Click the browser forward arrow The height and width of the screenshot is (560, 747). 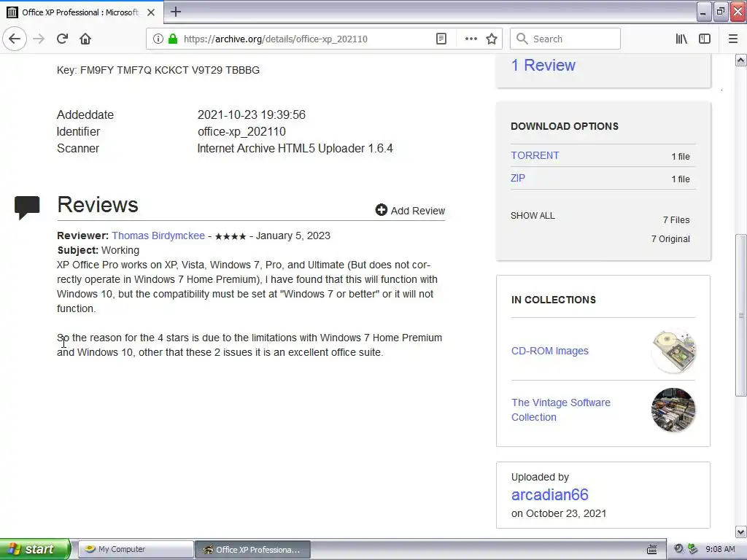[x=39, y=39]
